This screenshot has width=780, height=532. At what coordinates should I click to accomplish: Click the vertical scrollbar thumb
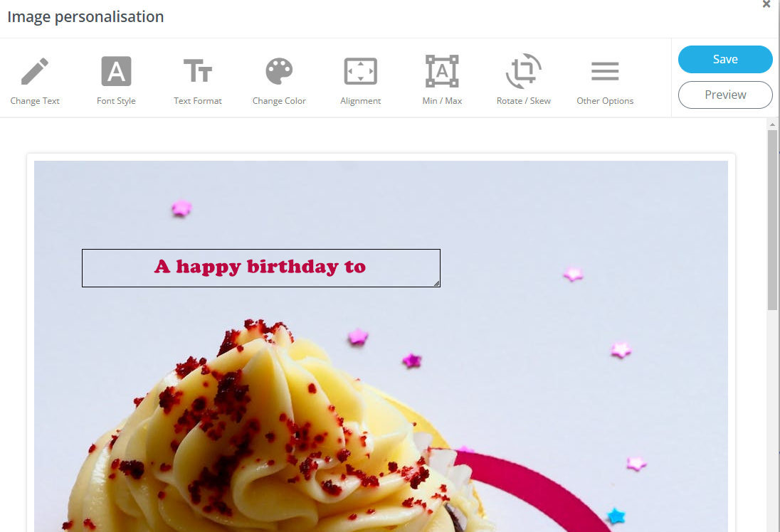772,220
